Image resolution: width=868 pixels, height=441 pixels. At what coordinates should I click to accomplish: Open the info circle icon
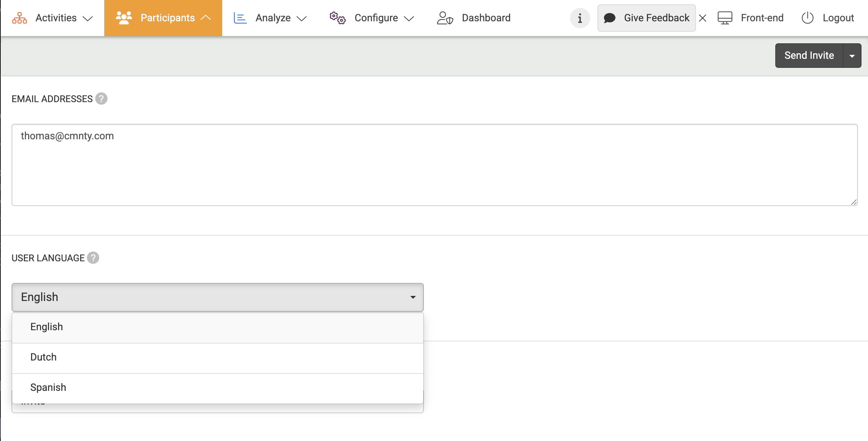(x=580, y=18)
